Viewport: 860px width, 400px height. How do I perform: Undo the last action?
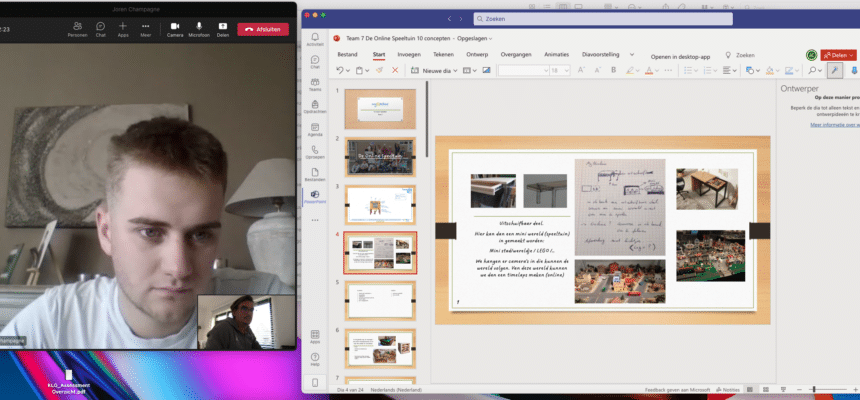tap(340, 70)
